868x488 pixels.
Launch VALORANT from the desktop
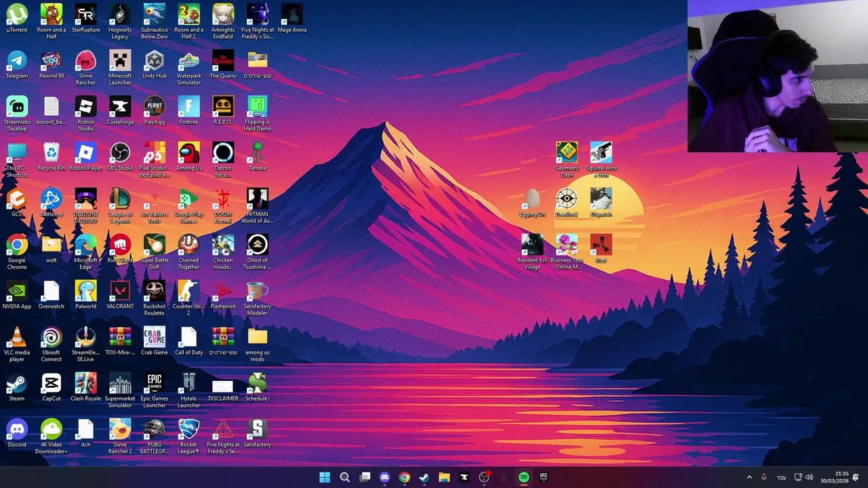tap(120, 296)
